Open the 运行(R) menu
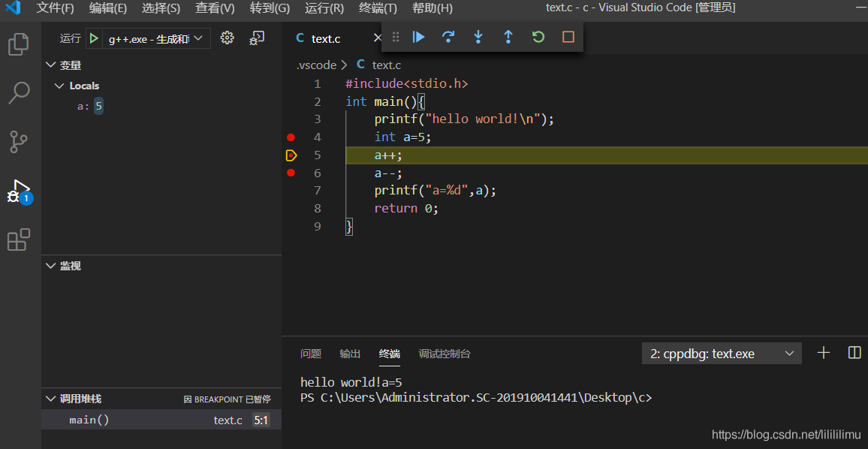 tap(324, 8)
